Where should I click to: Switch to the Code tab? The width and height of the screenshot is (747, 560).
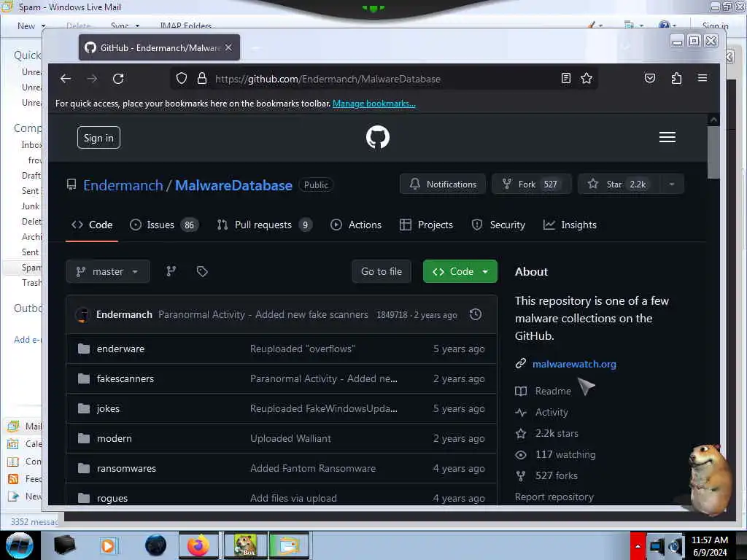click(x=92, y=225)
